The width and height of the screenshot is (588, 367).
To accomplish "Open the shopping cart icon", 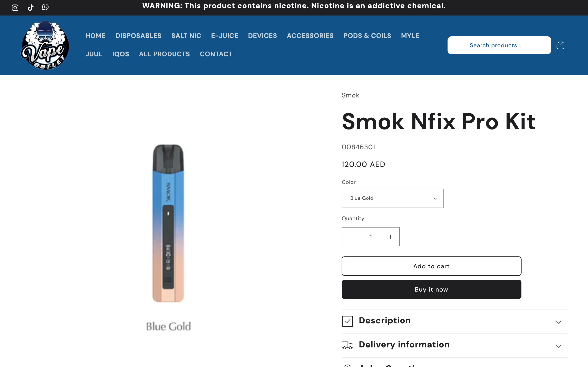I will [560, 45].
